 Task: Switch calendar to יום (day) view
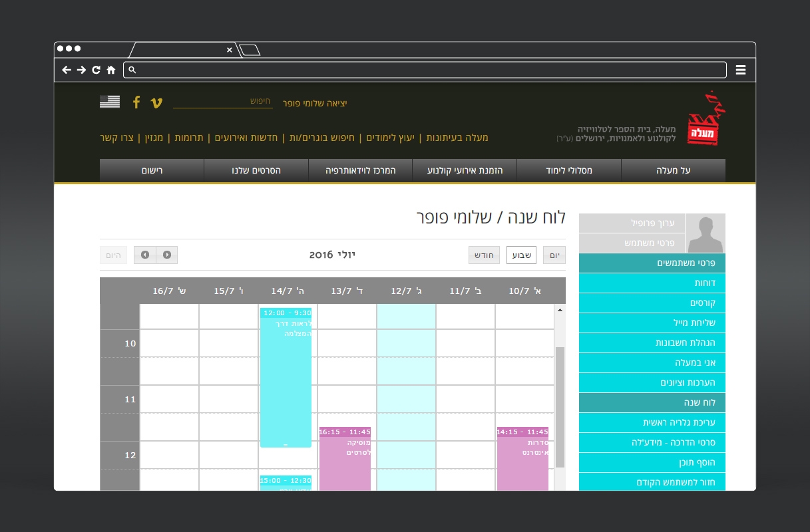pos(554,255)
